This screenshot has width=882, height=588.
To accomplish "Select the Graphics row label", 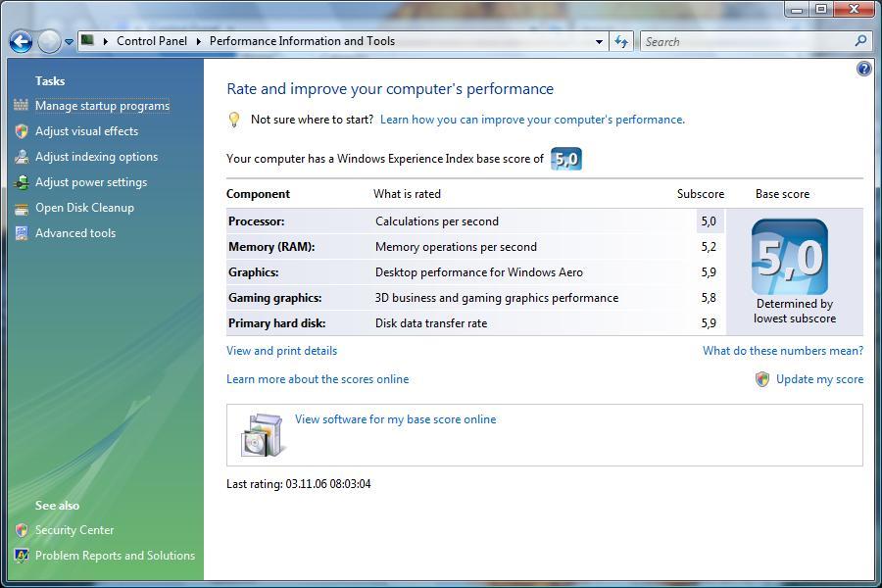I will (254, 272).
